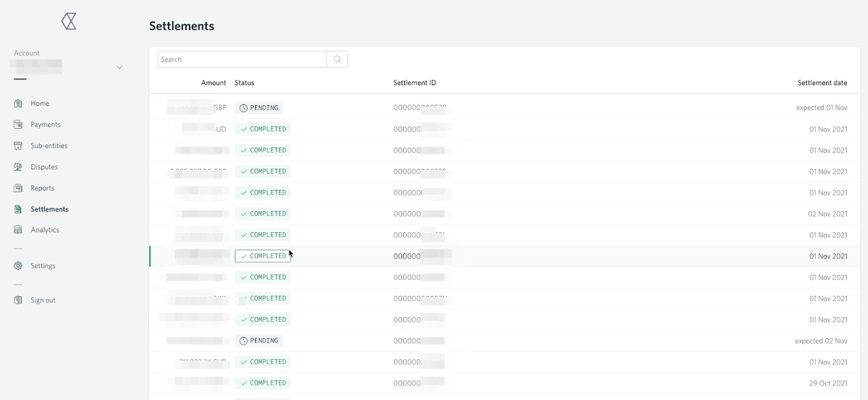Focus the settlements Search field
Viewport: 868px width, 400px height.
point(242,59)
